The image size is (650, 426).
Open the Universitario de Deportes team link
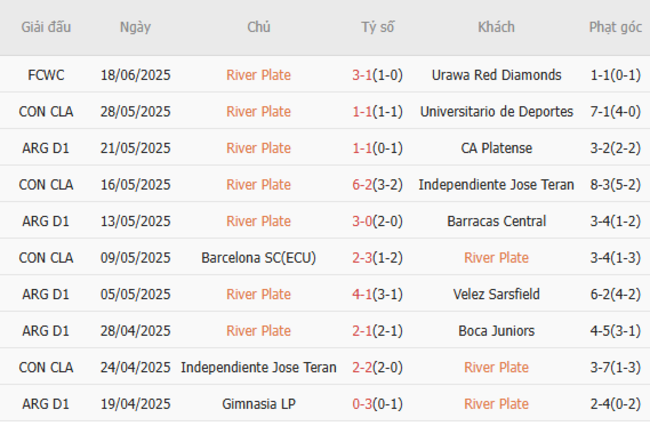(496, 111)
